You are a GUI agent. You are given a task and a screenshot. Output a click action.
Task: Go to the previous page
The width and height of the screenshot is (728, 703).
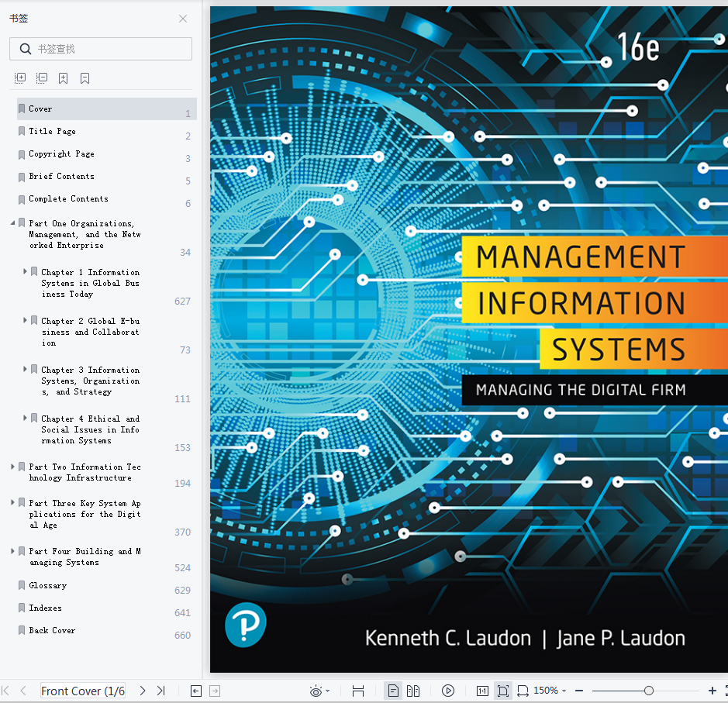[x=23, y=691]
